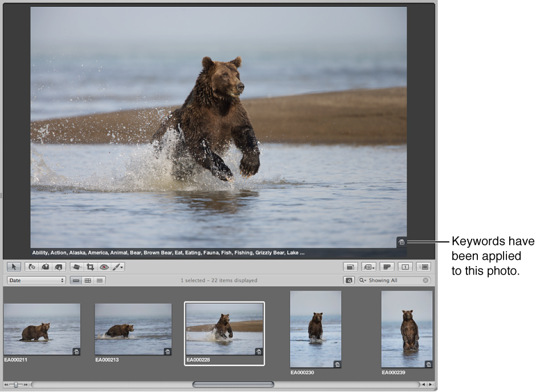Switch browser to Grid view
The image size is (552, 392).
(88, 280)
